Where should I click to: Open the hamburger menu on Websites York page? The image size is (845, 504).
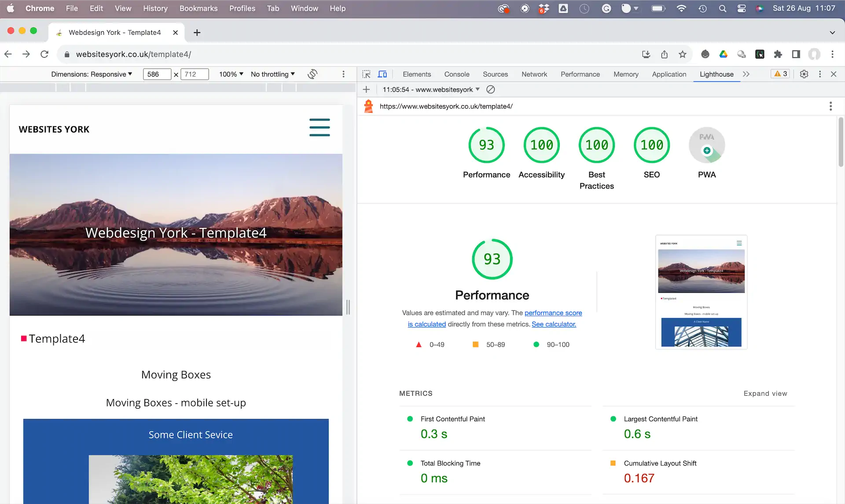click(320, 127)
